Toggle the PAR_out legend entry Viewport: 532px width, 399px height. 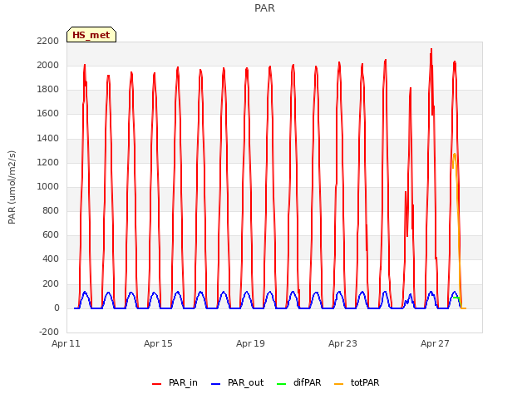[237, 382]
